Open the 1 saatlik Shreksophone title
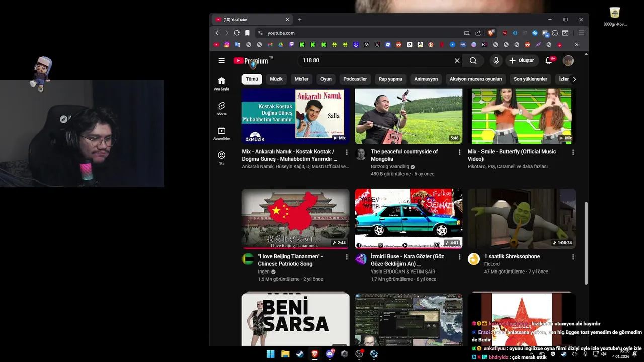644x362 pixels. pos(512,257)
